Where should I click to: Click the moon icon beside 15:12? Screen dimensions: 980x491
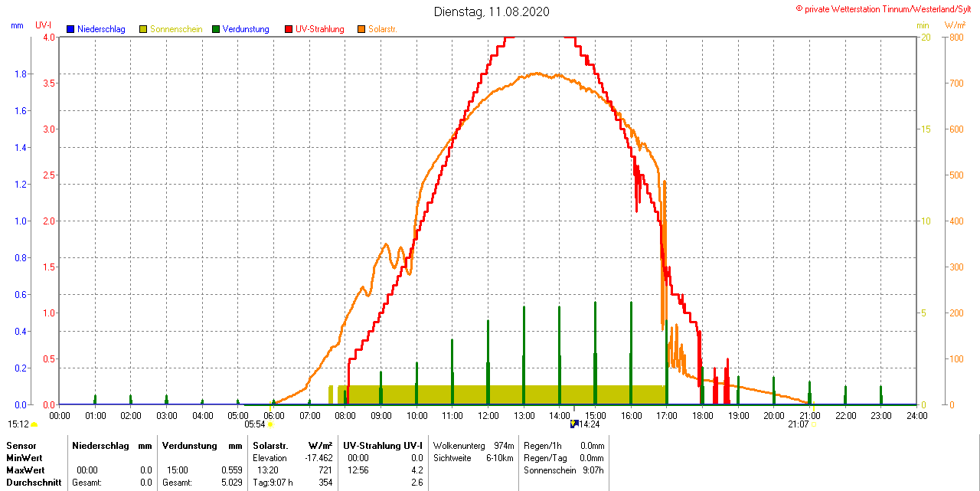click(x=35, y=424)
